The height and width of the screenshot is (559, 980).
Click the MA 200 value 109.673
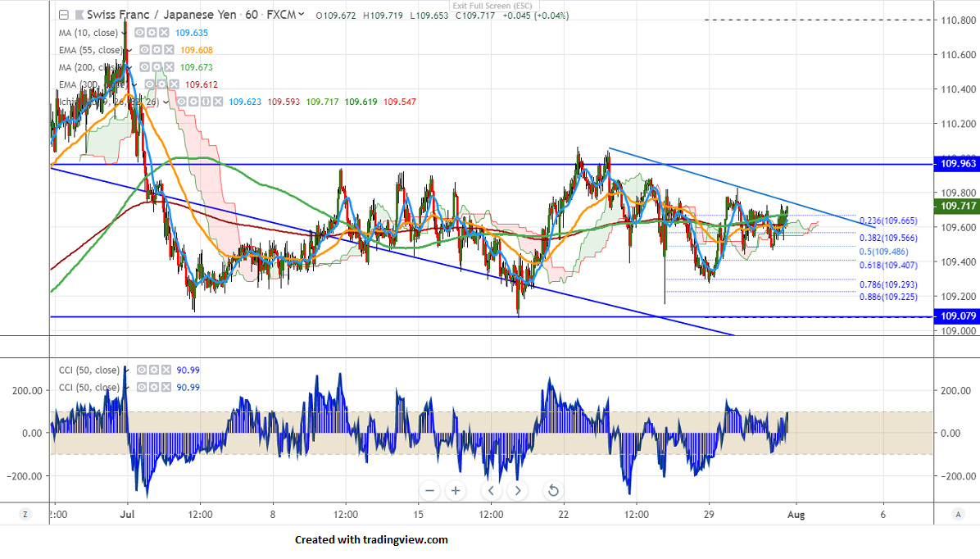pyautogui.click(x=197, y=67)
